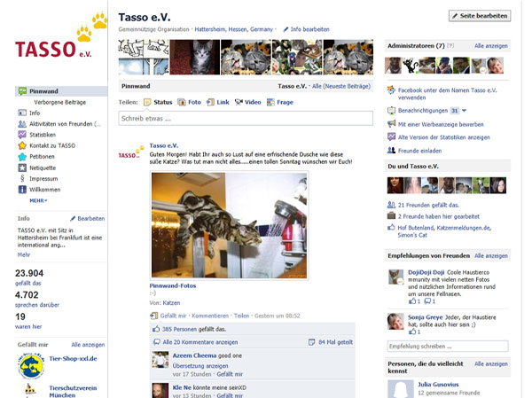Click the thumbs-up icon beside 385 Personen
The width and height of the screenshot is (532, 398).
156,329
